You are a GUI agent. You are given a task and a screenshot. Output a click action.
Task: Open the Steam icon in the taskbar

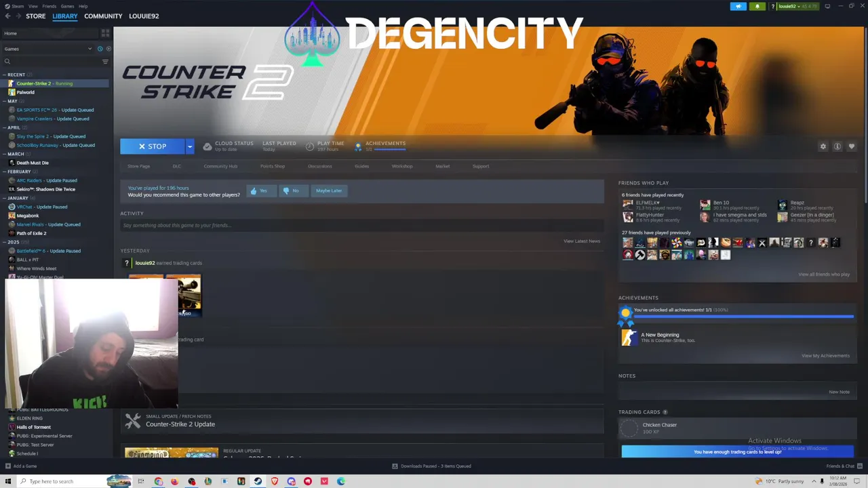(258, 481)
